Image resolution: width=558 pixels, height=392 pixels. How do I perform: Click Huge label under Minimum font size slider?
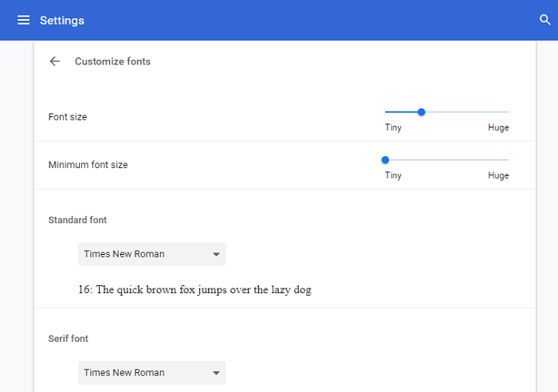click(x=498, y=175)
